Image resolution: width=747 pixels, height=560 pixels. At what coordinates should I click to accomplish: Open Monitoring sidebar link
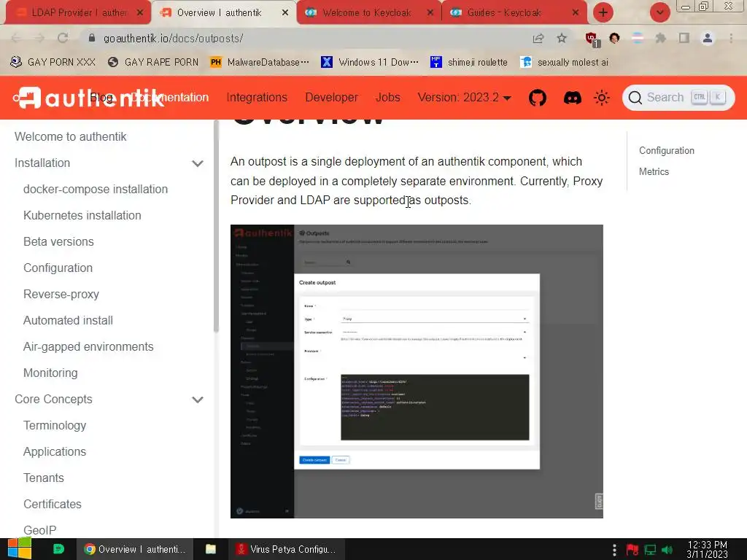coord(50,373)
